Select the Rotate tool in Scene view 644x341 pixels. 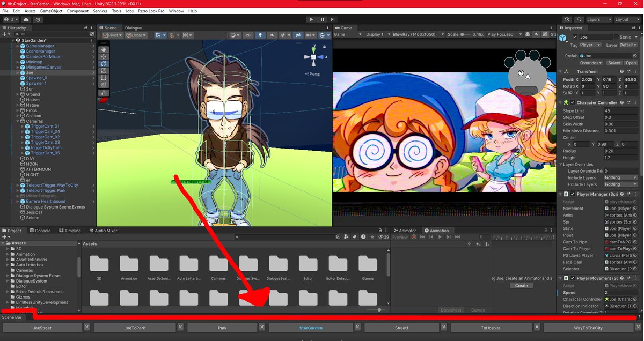coord(104,63)
